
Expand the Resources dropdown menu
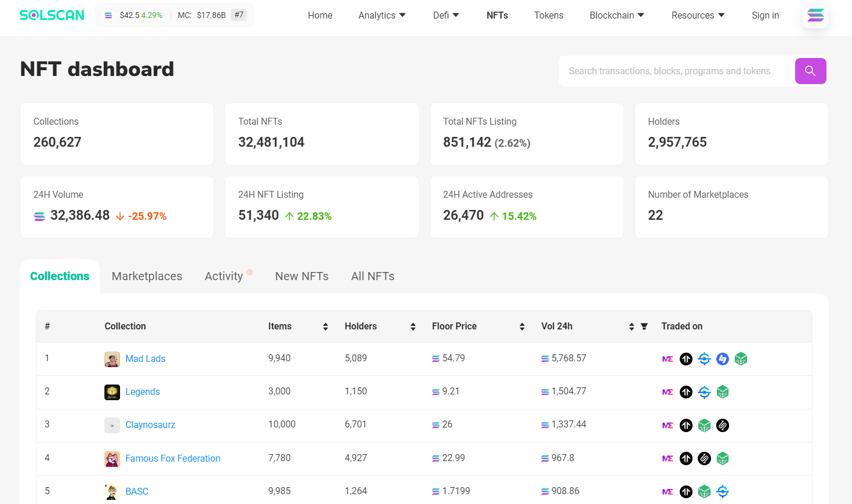(x=698, y=15)
